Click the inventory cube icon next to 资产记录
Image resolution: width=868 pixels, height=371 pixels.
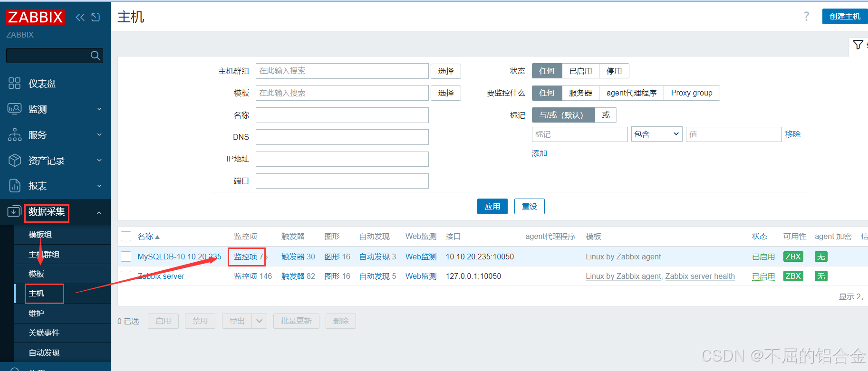15,161
